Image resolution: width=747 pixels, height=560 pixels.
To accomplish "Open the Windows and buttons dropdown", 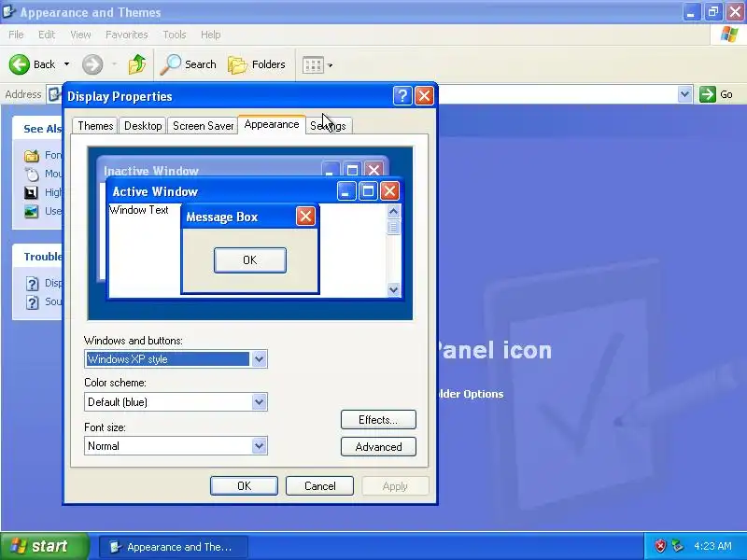I will [259, 359].
